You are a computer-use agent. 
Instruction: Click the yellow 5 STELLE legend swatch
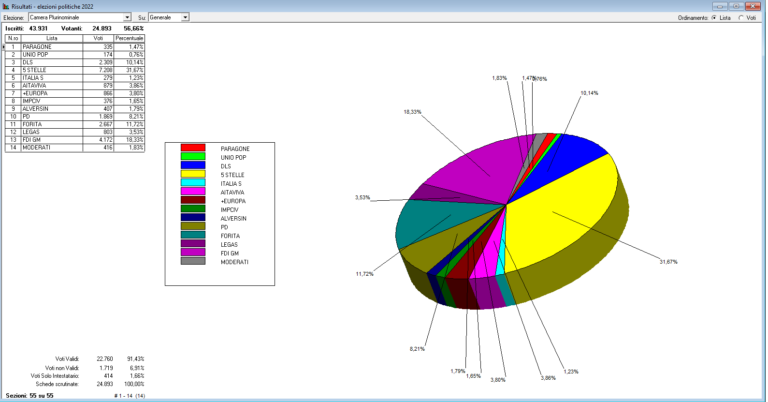point(193,176)
